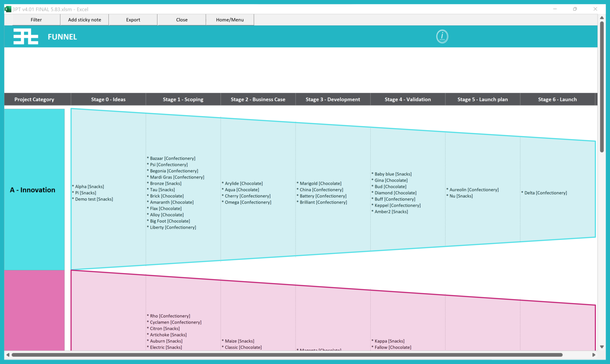Open the Filter options

click(36, 20)
